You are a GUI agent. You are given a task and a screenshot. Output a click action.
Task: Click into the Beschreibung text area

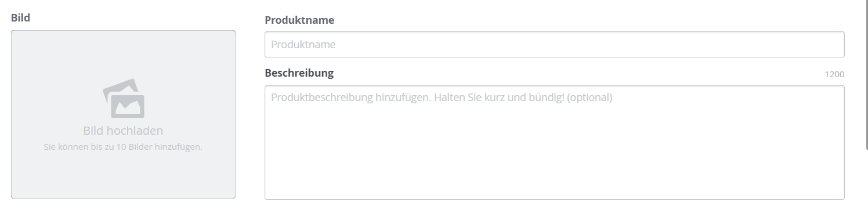click(x=554, y=142)
